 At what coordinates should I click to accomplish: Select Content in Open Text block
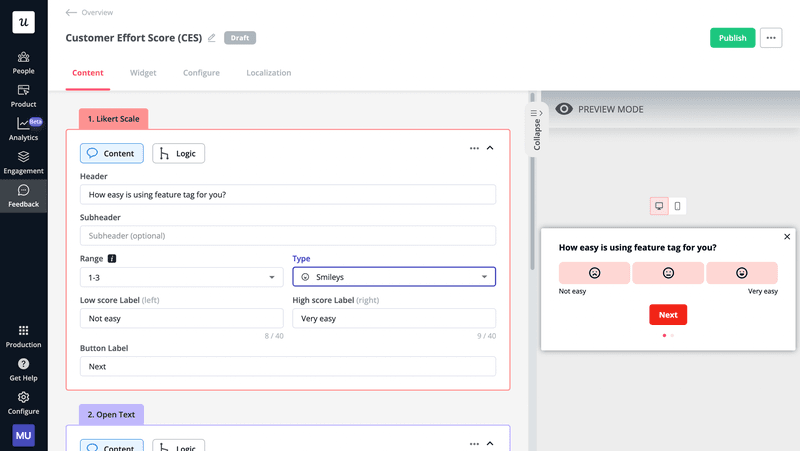(112, 445)
